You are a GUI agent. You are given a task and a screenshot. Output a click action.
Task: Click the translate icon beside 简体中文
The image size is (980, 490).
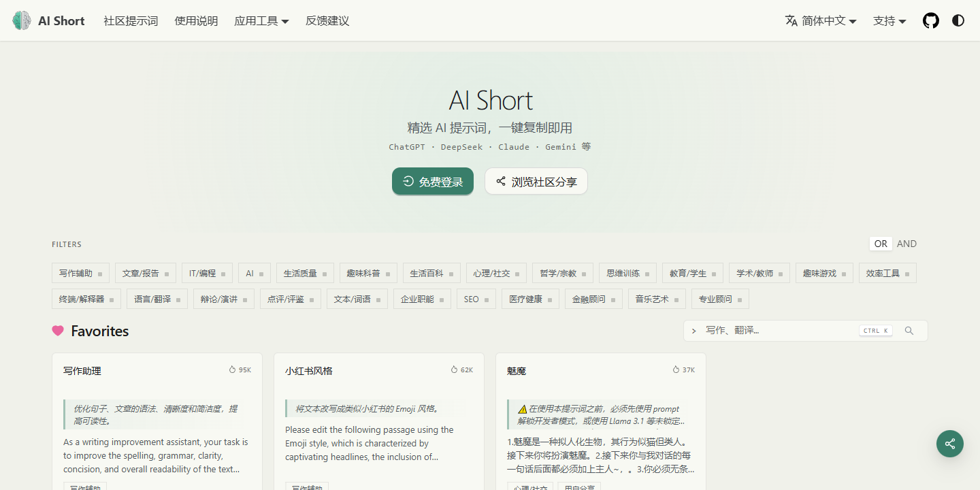point(791,20)
